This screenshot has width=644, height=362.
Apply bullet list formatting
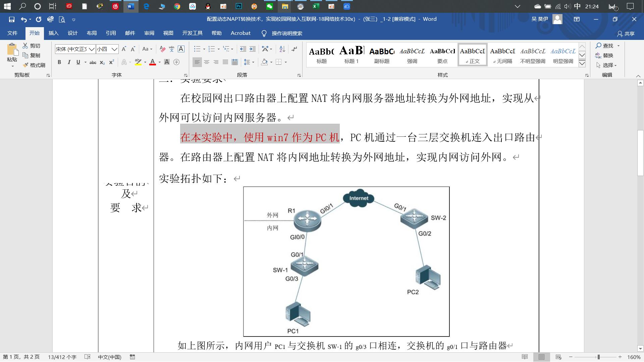(197, 49)
